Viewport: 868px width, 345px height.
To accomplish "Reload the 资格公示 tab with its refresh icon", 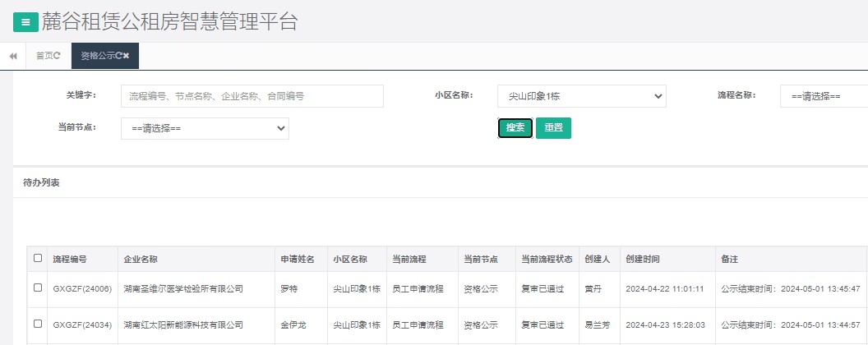I will (x=118, y=56).
